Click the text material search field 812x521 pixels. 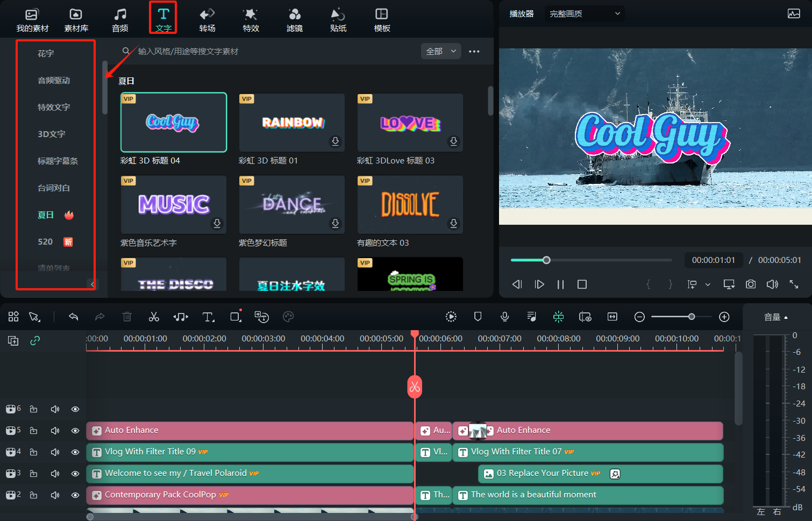(x=269, y=52)
